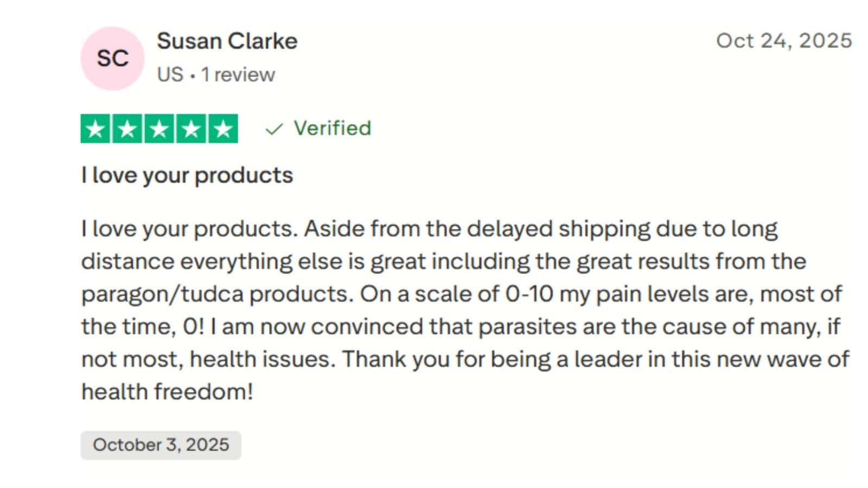Screen dimensions: 868x488
Task: Click the US country label
Action: point(170,75)
